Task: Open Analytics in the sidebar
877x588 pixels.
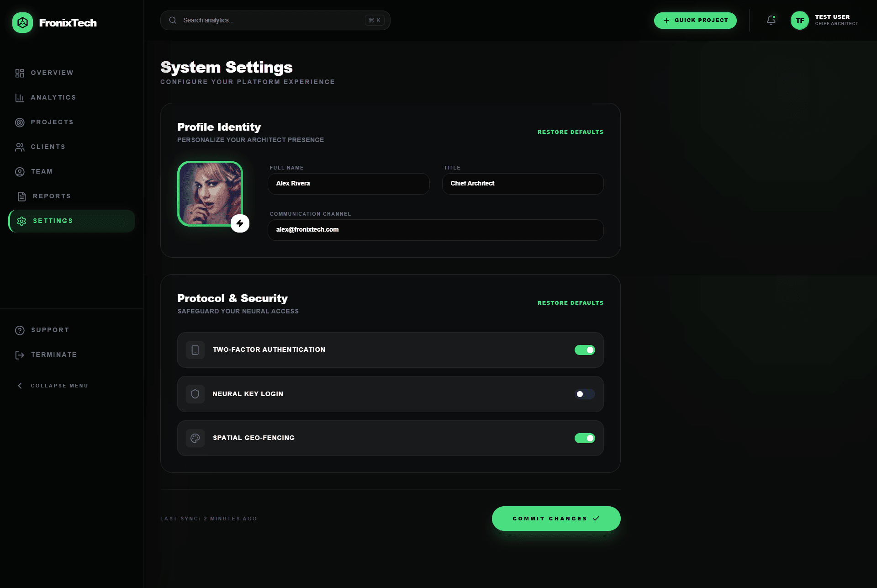Action: (53, 97)
